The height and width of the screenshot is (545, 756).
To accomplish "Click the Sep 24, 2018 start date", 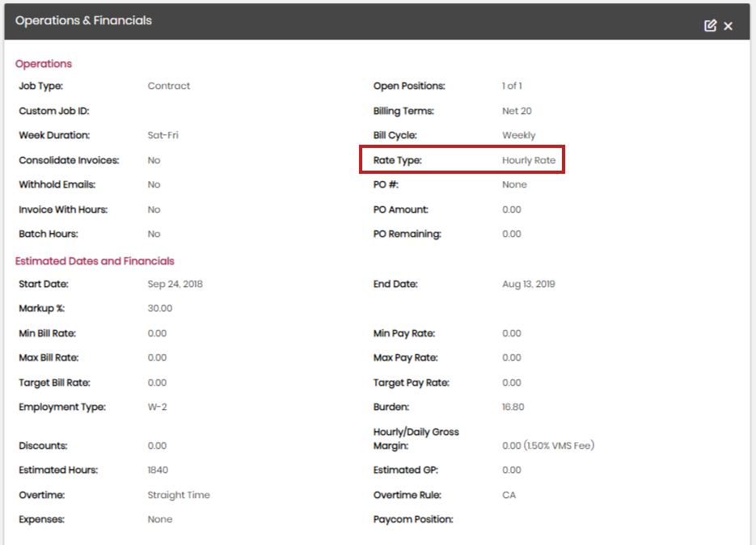I will (174, 284).
